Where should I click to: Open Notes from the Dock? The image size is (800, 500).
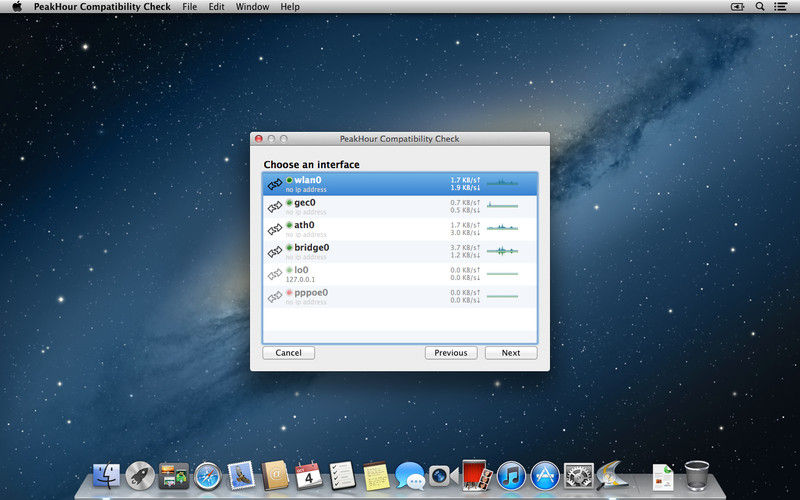click(x=376, y=476)
